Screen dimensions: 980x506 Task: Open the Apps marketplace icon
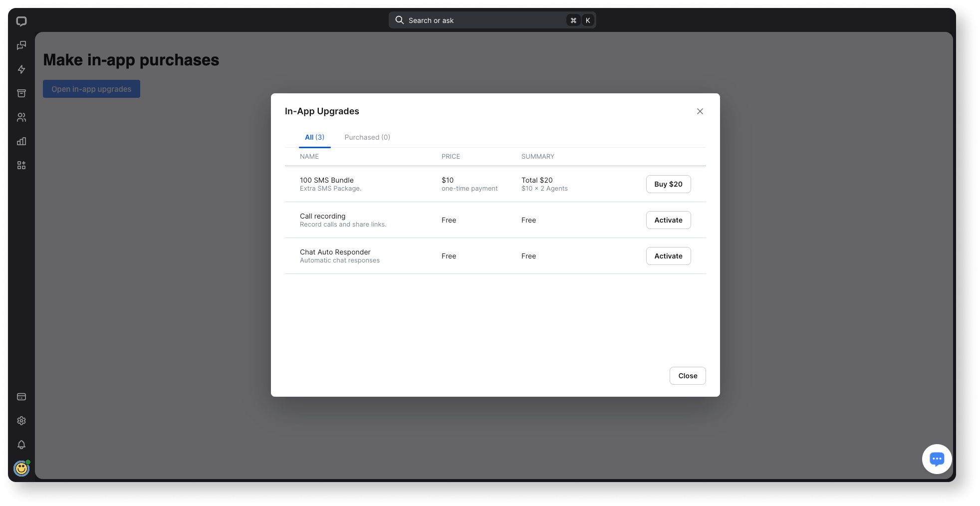[x=21, y=165]
